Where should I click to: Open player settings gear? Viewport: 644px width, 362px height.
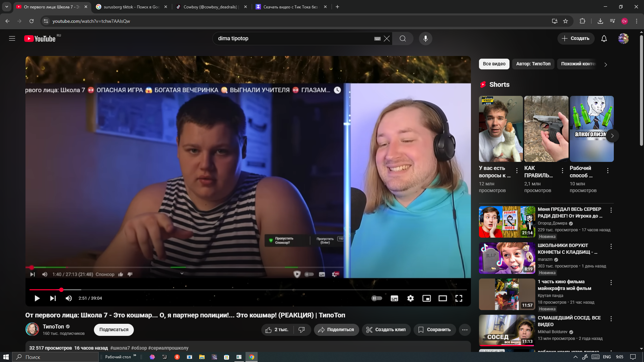click(411, 298)
